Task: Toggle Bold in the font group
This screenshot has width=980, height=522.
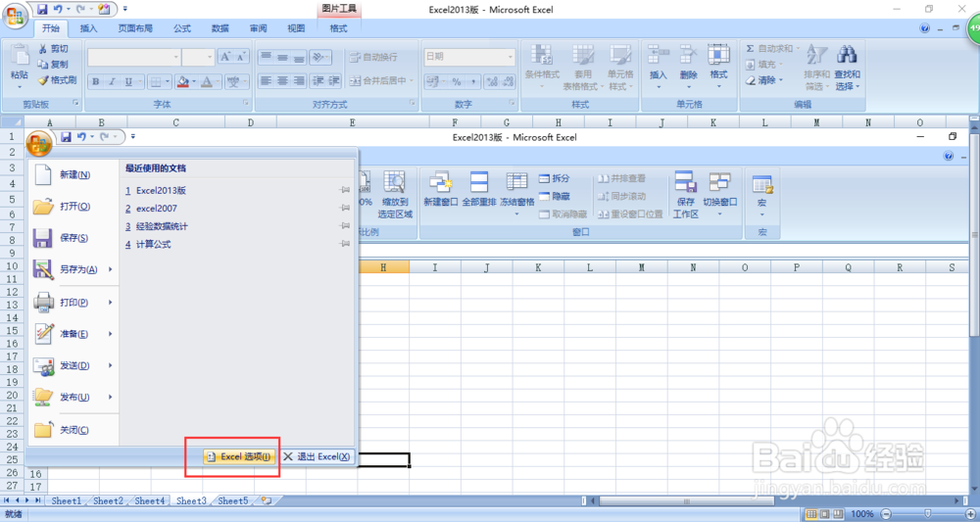Action: tap(96, 82)
